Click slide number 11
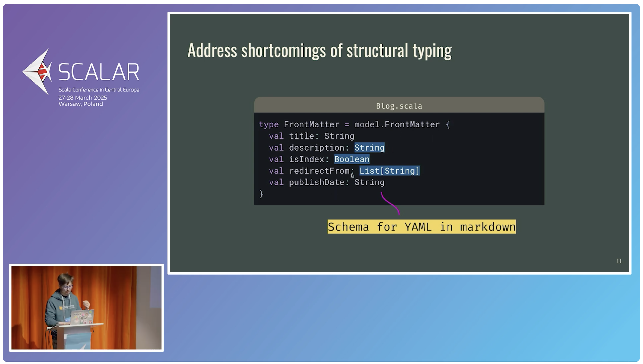This screenshot has height=364, width=643. coord(619,261)
